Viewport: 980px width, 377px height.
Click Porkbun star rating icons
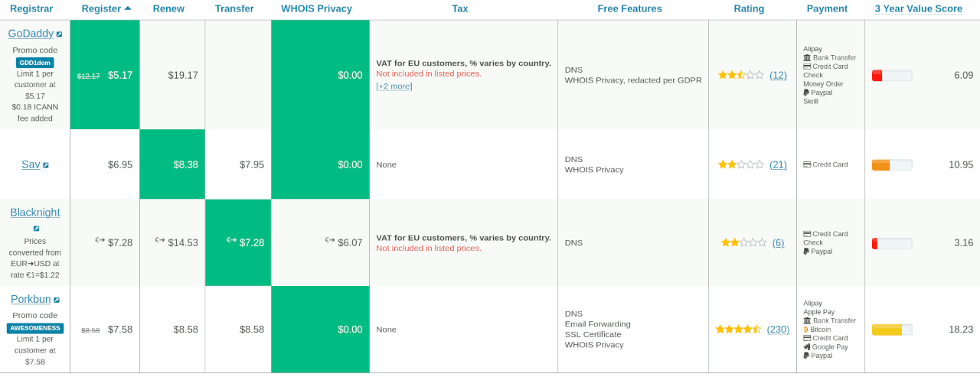click(x=738, y=330)
